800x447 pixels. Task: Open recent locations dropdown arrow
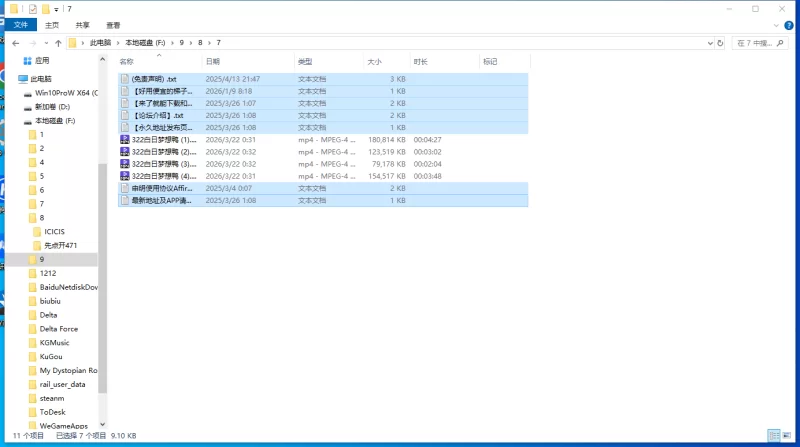[46, 43]
